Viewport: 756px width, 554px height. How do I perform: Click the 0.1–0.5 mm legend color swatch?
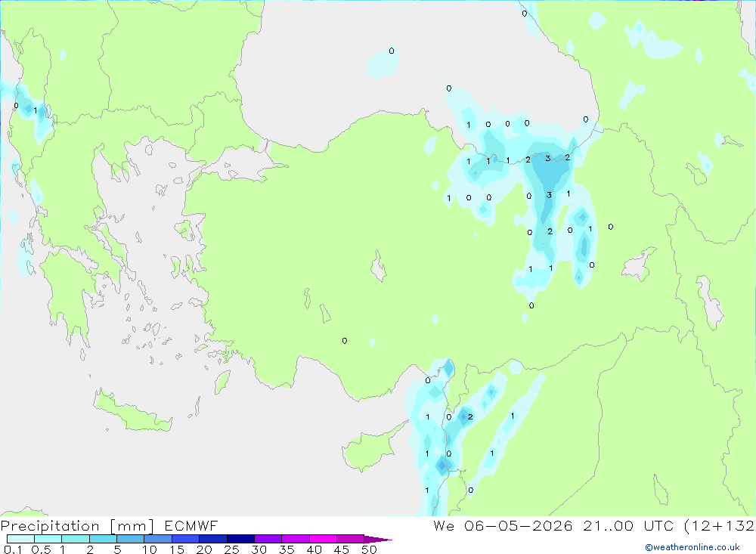(20, 539)
